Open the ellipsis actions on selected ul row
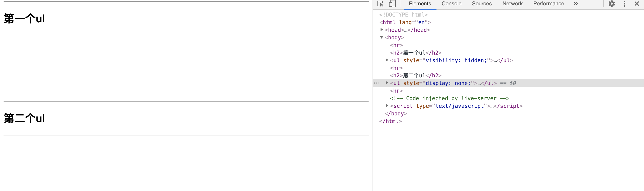644x191 pixels. [376, 83]
